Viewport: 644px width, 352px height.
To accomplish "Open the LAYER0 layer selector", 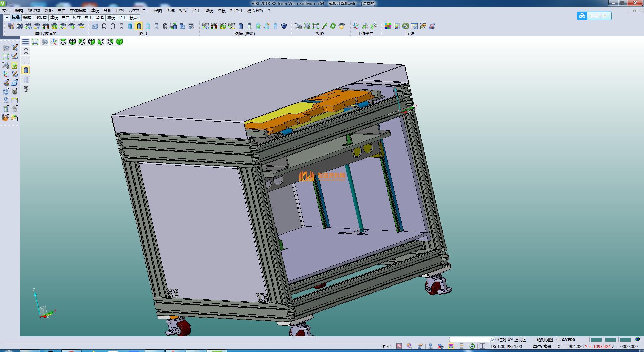I will tap(567, 340).
